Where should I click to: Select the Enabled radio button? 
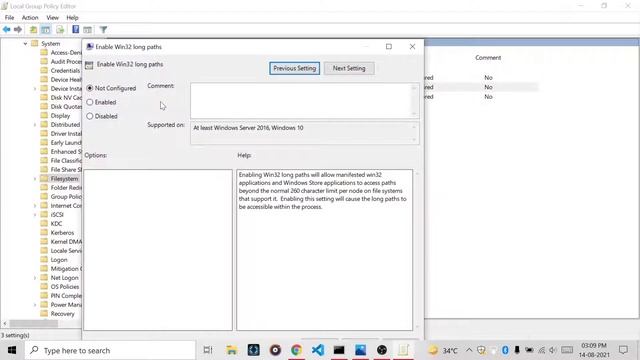(x=90, y=102)
